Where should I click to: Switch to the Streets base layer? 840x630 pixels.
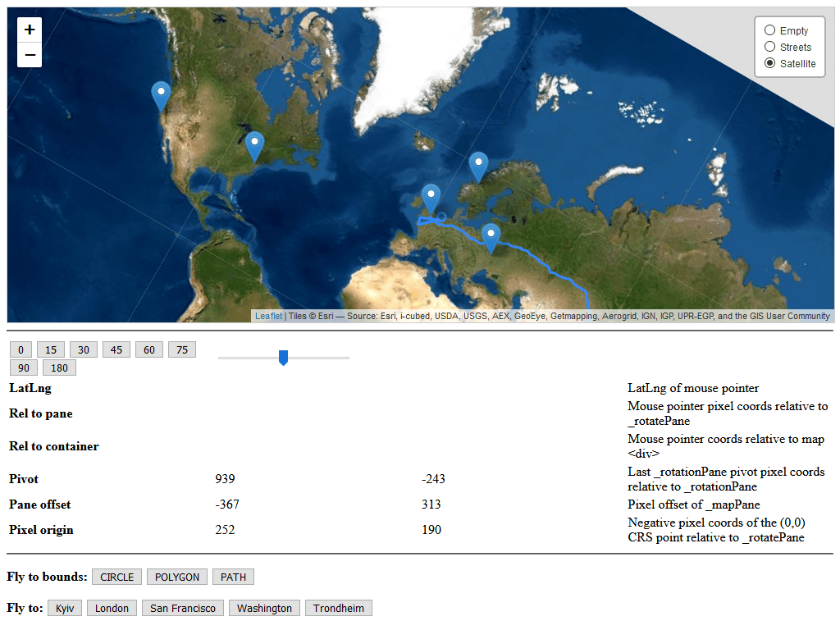tap(769, 47)
